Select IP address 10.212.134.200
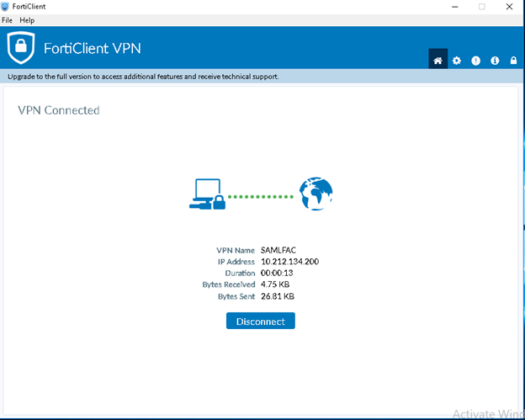The height and width of the screenshot is (420, 525). click(x=290, y=262)
